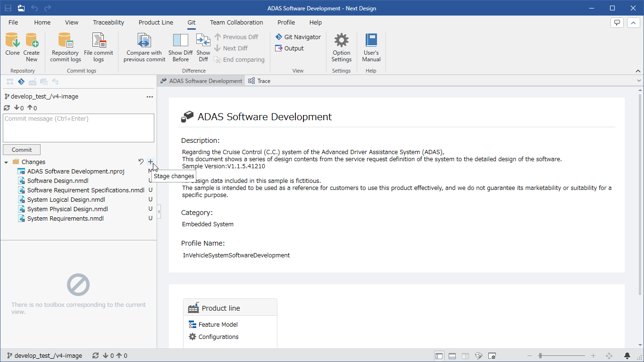644x362 pixels.
Task: Open the branch more options ellipsis
Action: [150, 97]
